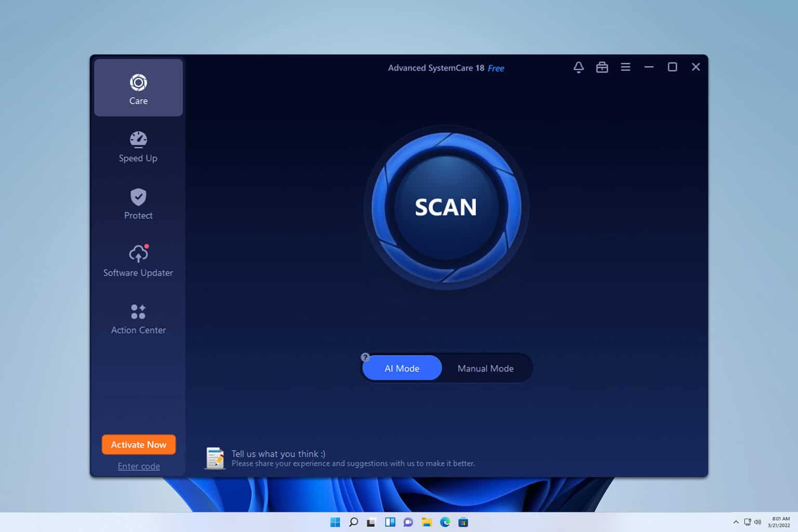Open the hamburger options menu
This screenshot has width=798, height=532.
click(x=626, y=67)
